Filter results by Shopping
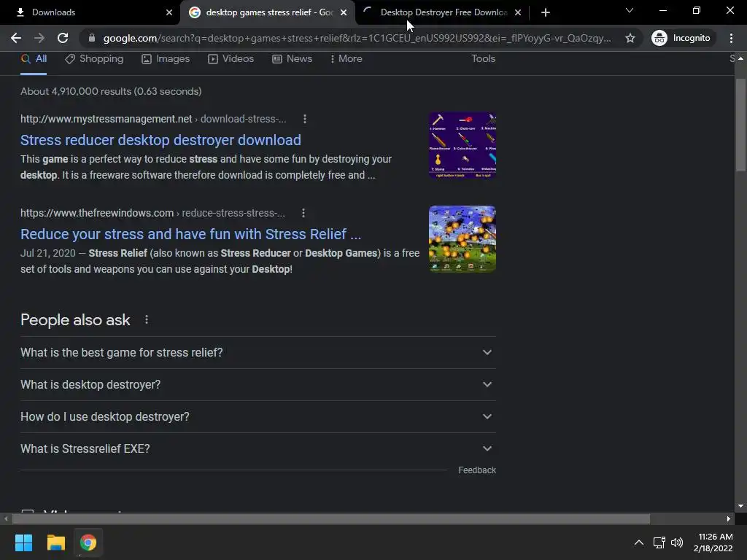The height and width of the screenshot is (560, 747). point(94,59)
